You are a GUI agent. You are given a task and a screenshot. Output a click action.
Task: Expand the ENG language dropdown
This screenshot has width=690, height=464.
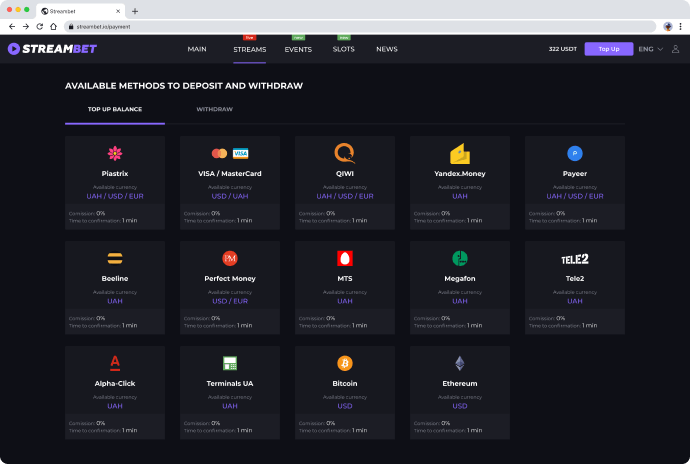click(650, 49)
